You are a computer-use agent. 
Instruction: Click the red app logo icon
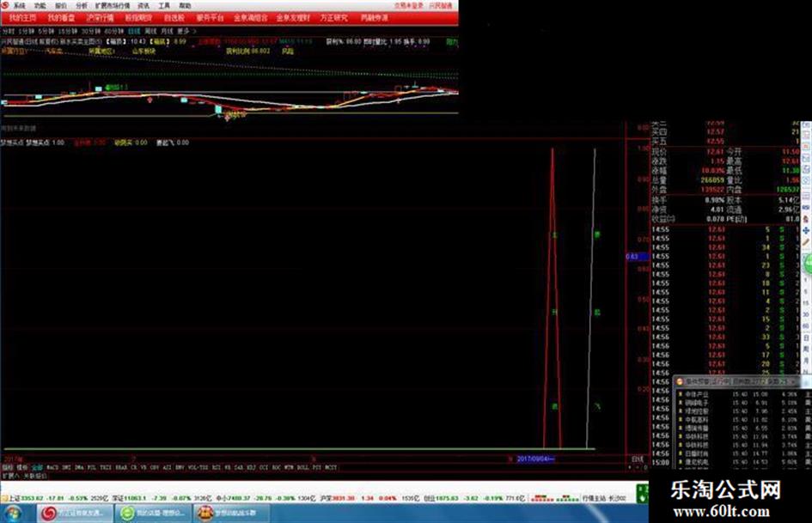(5, 5)
